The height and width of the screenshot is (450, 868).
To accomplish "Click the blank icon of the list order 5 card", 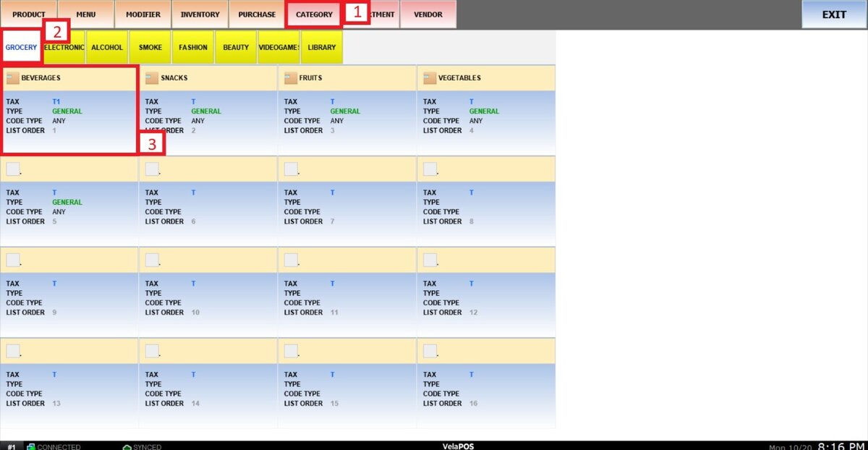I will (x=13, y=169).
